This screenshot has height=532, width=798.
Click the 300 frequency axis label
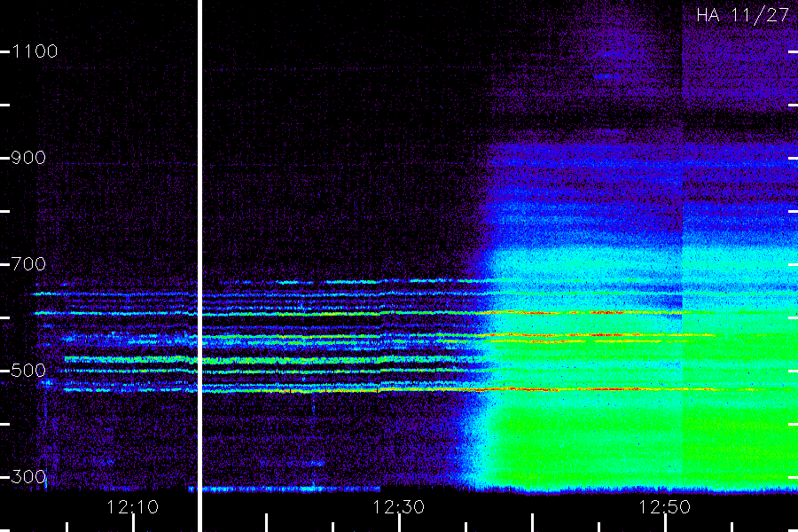point(28,477)
